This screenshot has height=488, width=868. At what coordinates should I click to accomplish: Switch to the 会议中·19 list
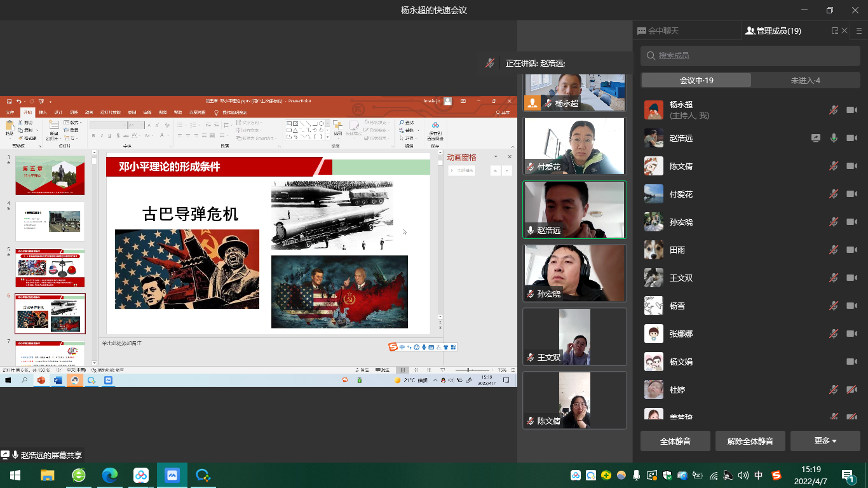click(696, 80)
